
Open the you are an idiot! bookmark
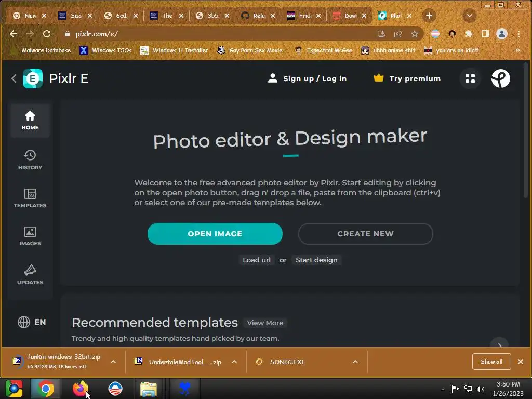point(451,50)
